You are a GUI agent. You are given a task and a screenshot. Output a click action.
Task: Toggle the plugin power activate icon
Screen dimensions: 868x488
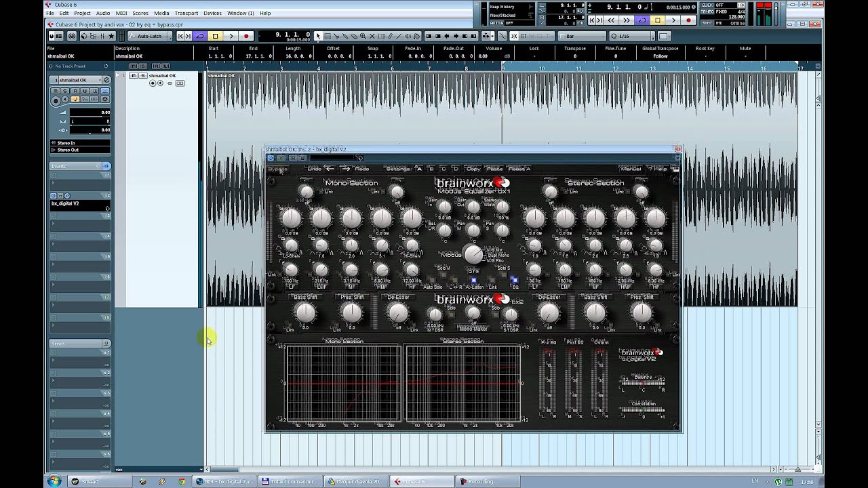[271, 158]
